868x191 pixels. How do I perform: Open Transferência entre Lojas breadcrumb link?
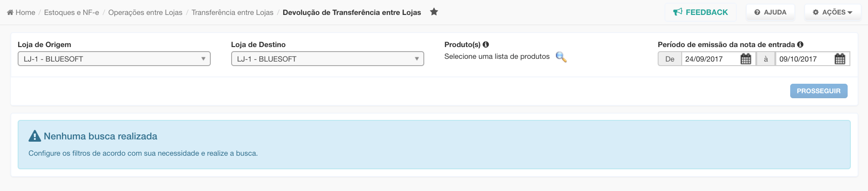[232, 12]
